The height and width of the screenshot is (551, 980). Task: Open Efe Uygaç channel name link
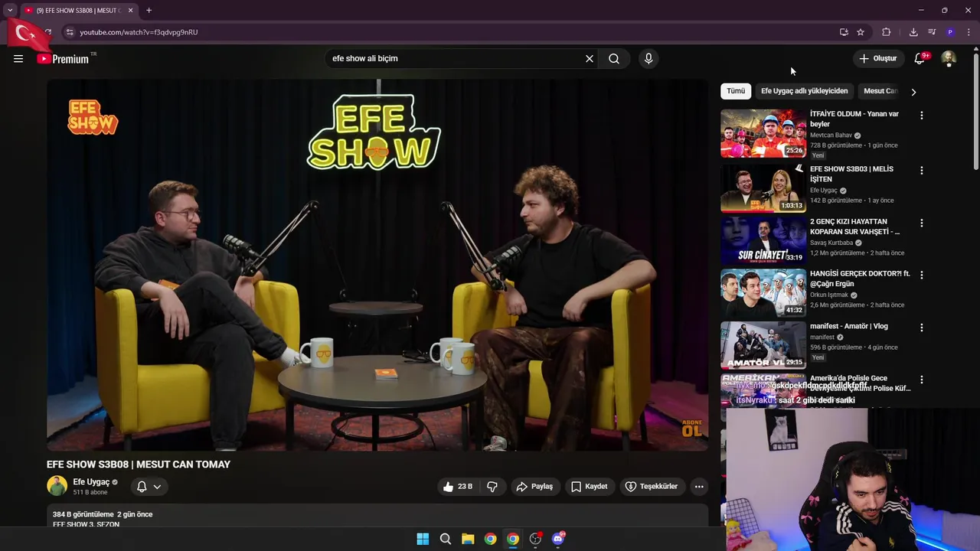(x=91, y=482)
